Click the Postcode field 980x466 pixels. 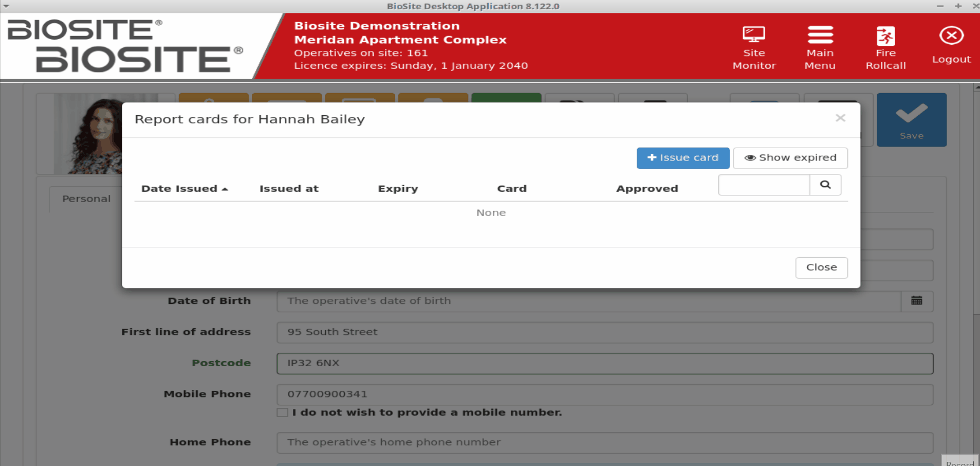[x=605, y=363]
